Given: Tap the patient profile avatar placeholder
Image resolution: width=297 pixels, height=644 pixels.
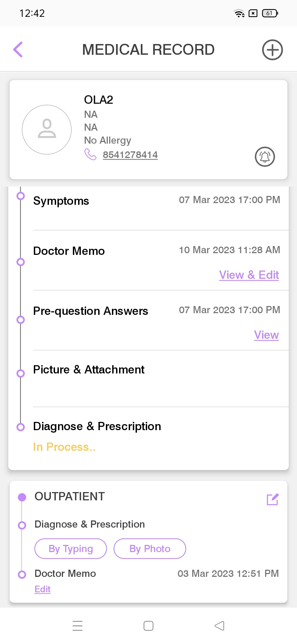Looking at the screenshot, I should click(x=47, y=129).
